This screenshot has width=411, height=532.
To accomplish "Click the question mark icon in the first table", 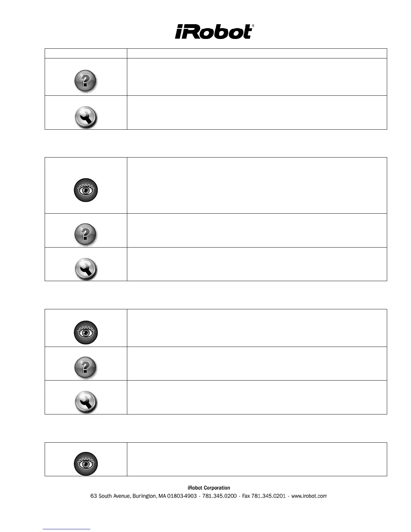I will (86, 82).
